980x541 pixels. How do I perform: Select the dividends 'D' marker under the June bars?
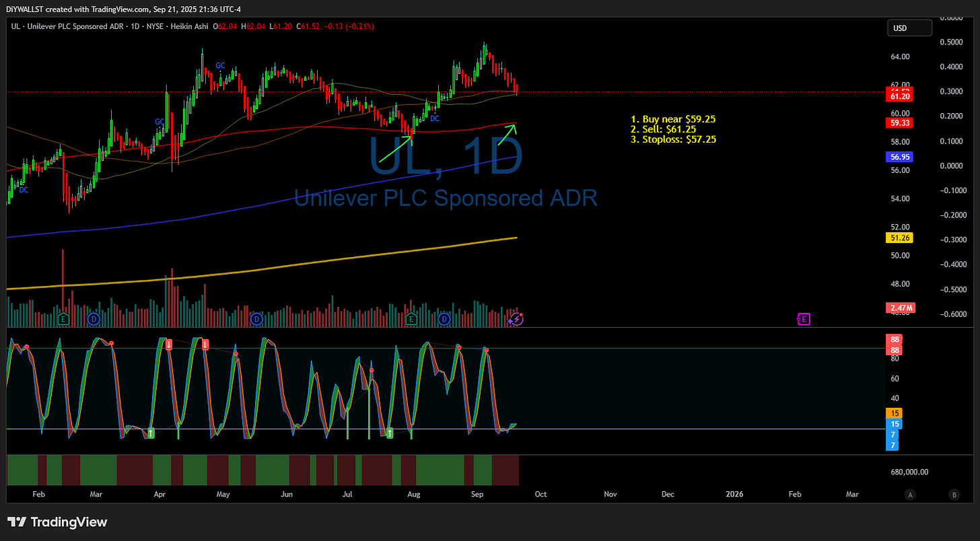point(256,320)
